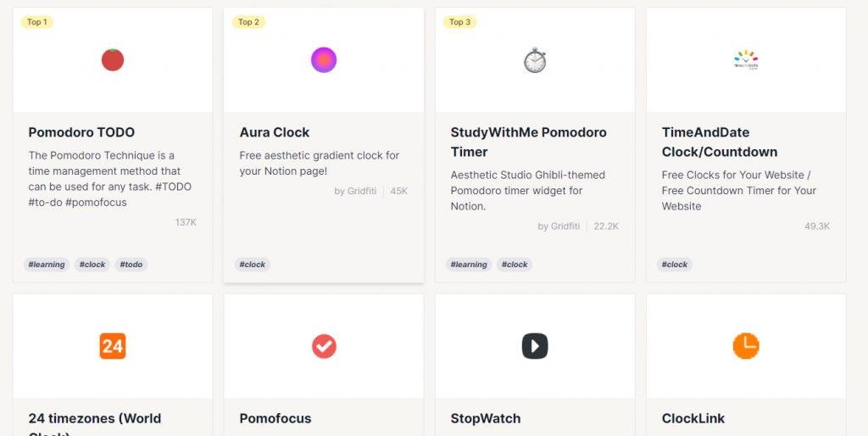The image size is (868, 436).
Task: Select #clock tag on TimeAndDate card
Action: [675, 265]
